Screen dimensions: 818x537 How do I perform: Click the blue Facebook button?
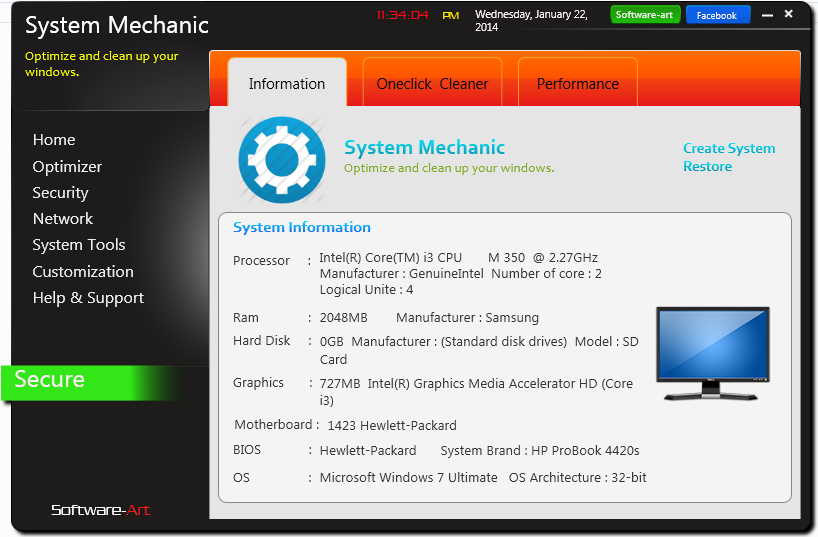click(x=717, y=15)
